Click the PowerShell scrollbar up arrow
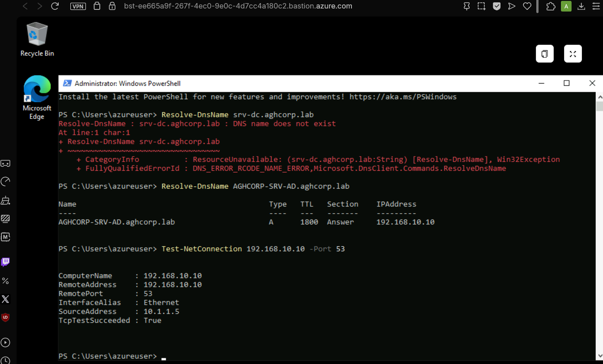The width and height of the screenshot is (603, 364). 599,97
